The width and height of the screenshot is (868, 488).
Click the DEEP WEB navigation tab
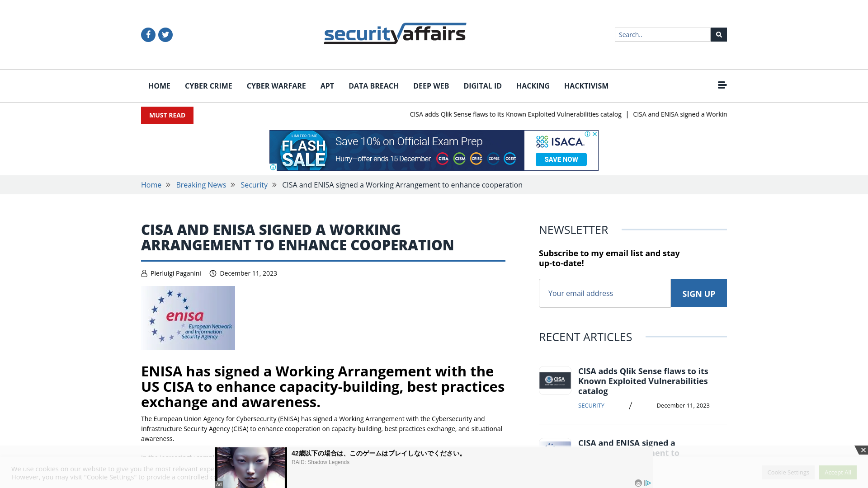coord(431,86)
